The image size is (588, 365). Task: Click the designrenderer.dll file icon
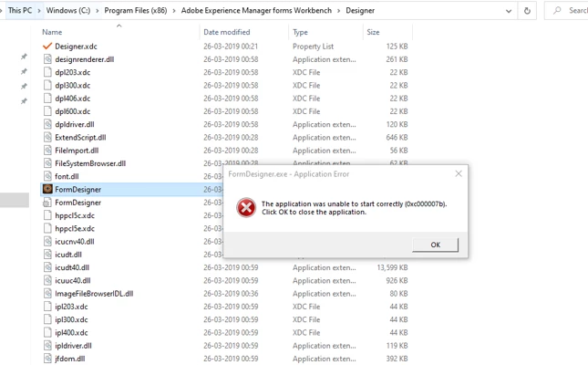click(x=47, y=59)
